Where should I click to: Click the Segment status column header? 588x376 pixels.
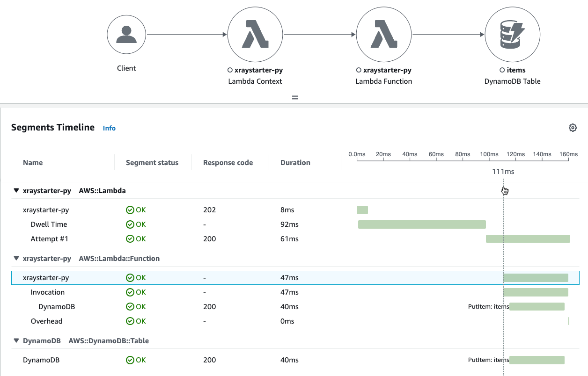coord(152,163)
